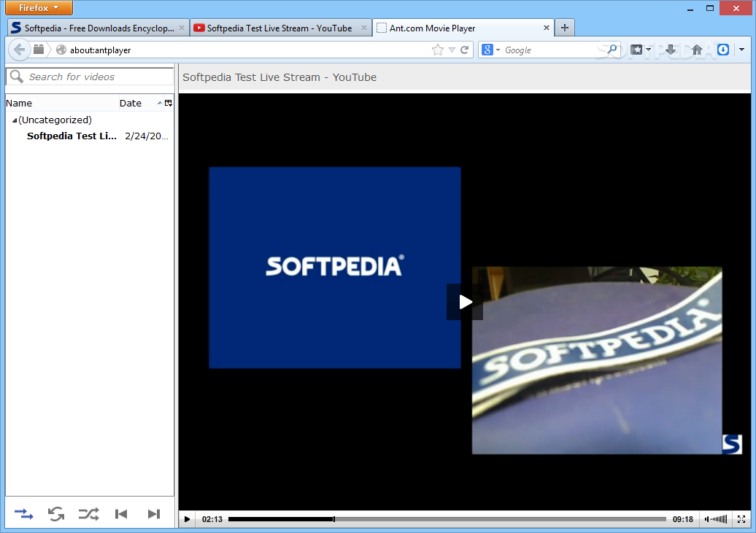
Task: Minimize the Firefox window
Action: pos(690,8)
